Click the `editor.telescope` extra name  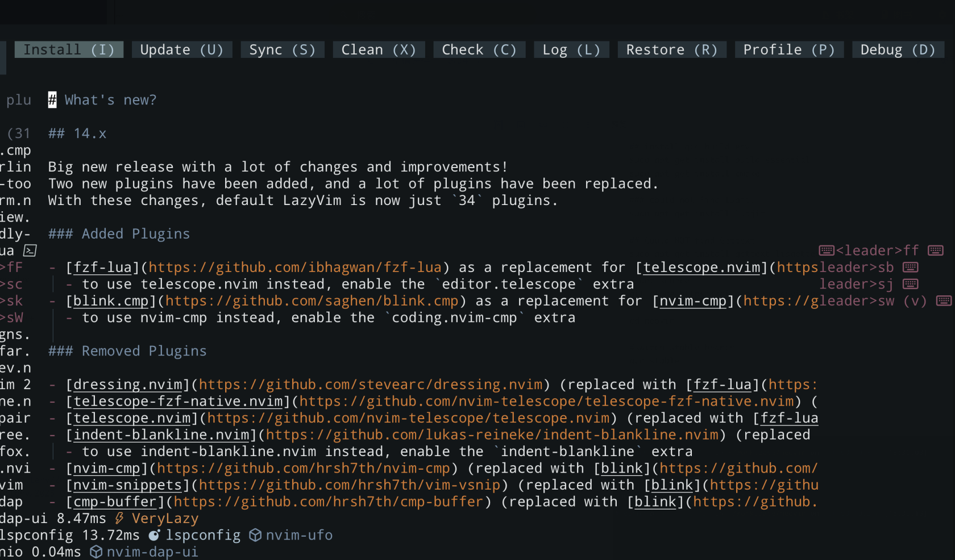coord(509,284)
